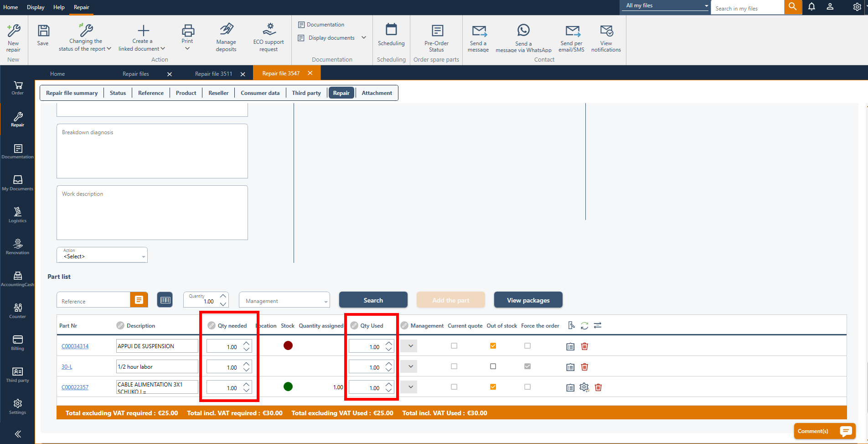Open Pre-Order Status
The image size is (868, 444).
(437, 38)
